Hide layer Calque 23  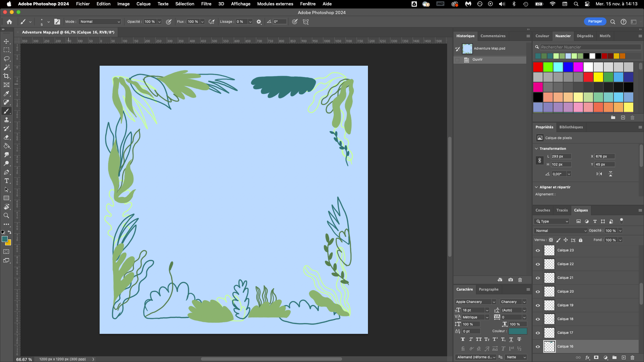(x=538, y=250)
